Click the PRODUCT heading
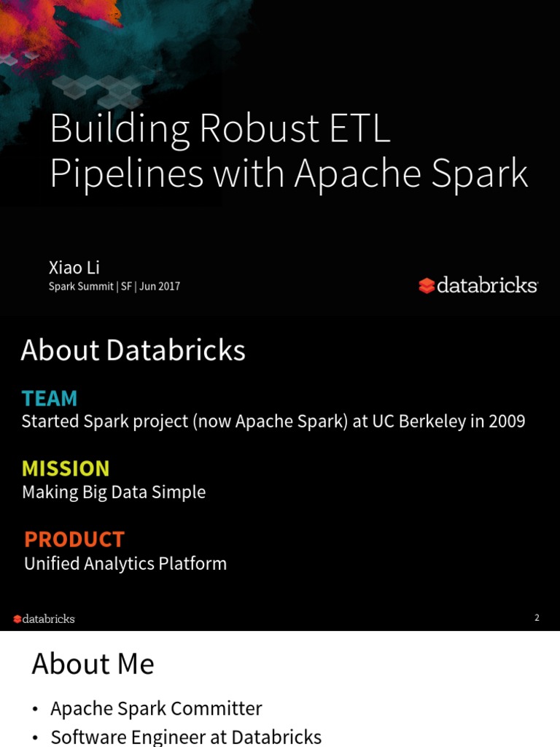Image resolution: width=560 pixels, height=747 pixels. pyautogui.click(x=74, y=539)
